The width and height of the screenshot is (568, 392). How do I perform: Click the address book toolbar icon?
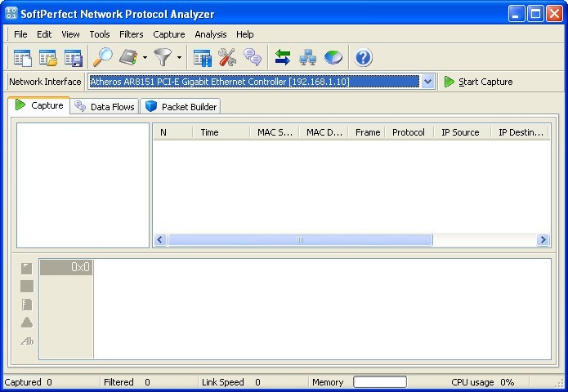click(128, 57)
